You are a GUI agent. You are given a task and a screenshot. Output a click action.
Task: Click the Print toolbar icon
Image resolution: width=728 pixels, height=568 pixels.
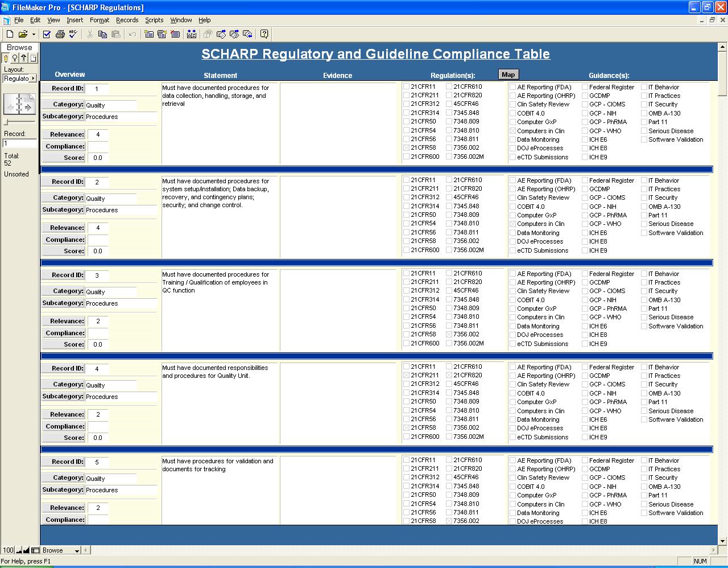[x=60, y=34]
